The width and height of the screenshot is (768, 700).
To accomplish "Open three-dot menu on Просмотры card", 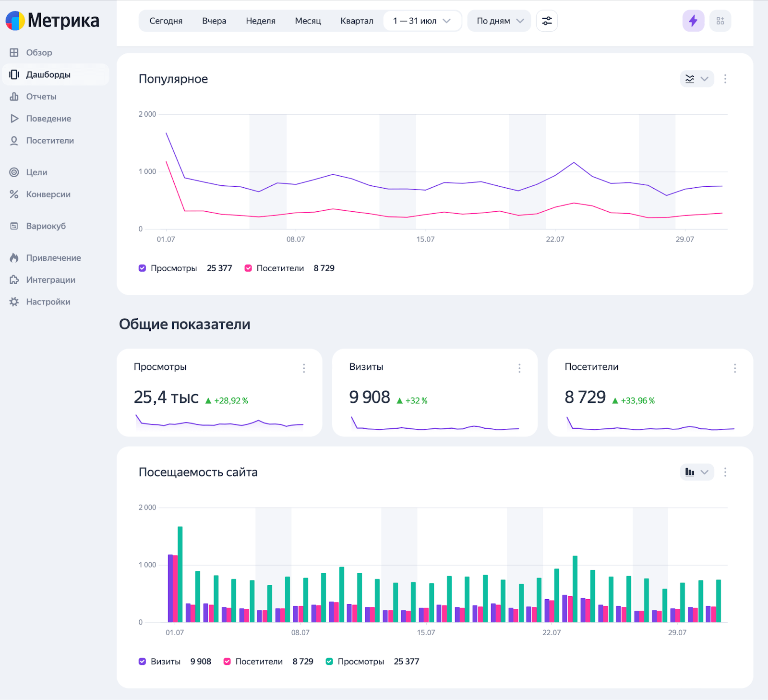I will point(304,368).
